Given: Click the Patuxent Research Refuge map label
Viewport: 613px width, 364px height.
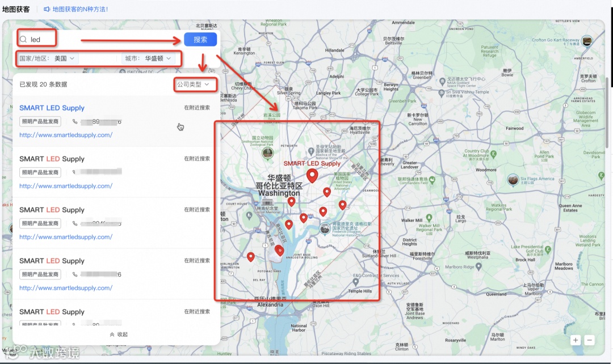Looking at the screenshot, I should point(489,51).
